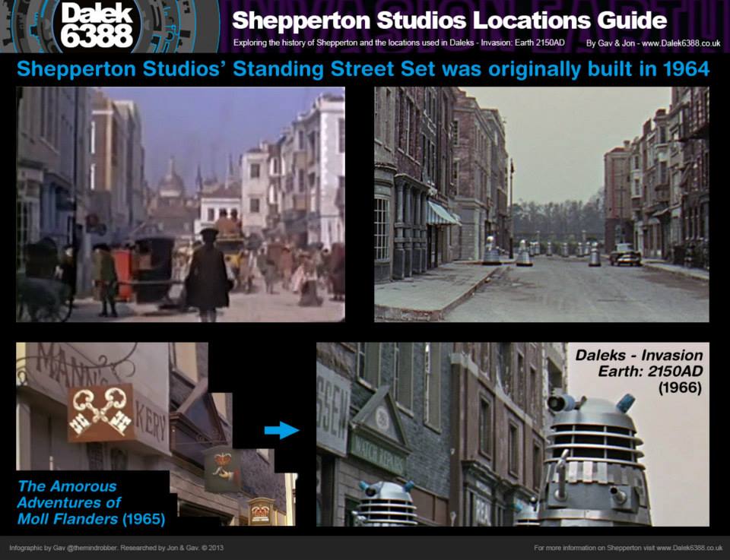
Task: Click the 'Watch Repairs' shop sign
Action: (x=378, y=453)
